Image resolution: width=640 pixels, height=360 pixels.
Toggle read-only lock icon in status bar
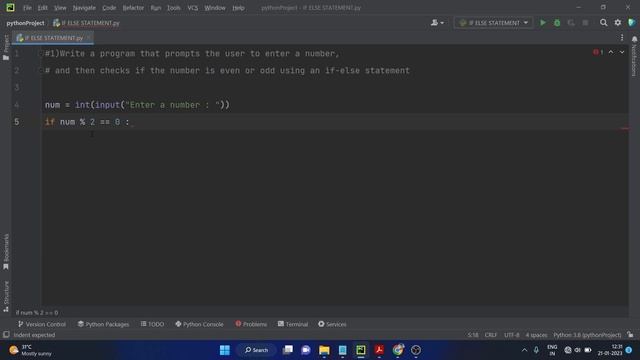631,335
